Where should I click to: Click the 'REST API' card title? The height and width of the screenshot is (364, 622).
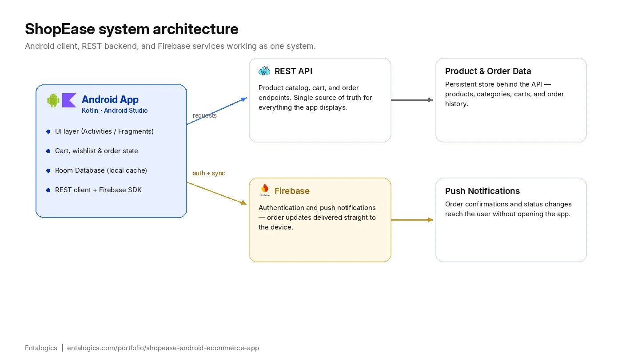(293, 71)
